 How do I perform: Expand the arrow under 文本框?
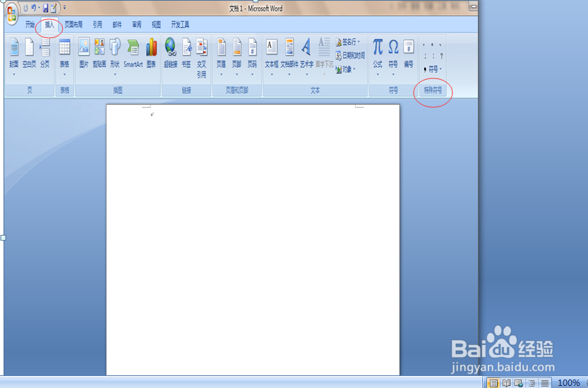(272, 75)
